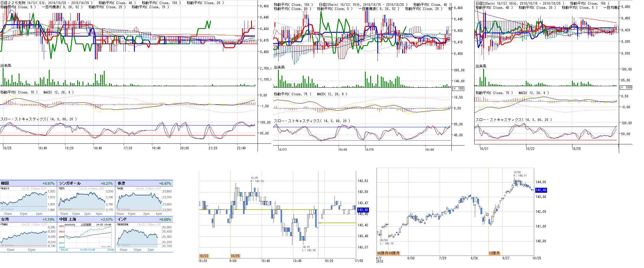Select the orange 10/25 date marker
The height and width of the screenshot is (268, 644).
point(235,256)
